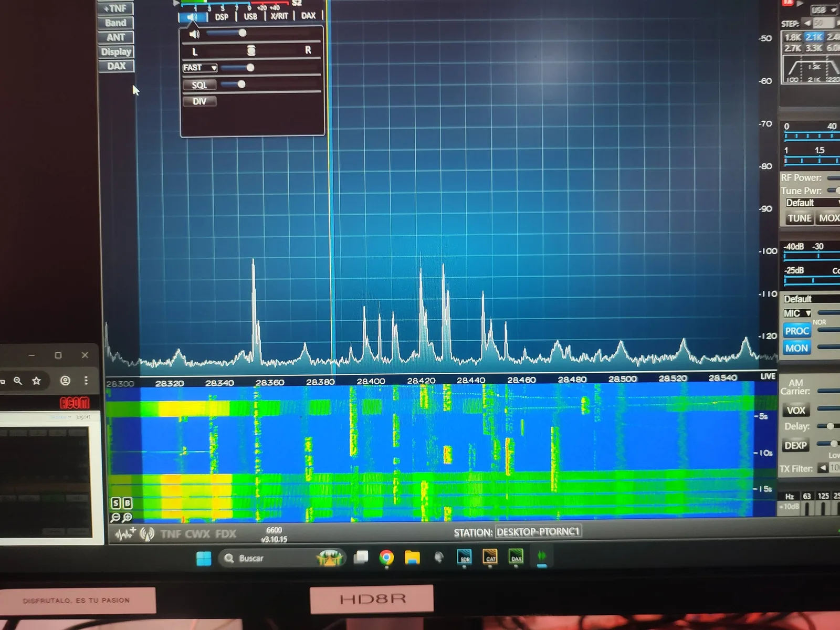
Task: Open the Band menu on left panel
Action: click(115, 23)
